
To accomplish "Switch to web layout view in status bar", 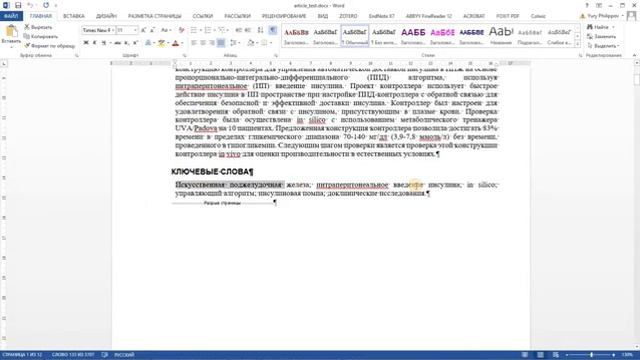I will coord(556,355).
